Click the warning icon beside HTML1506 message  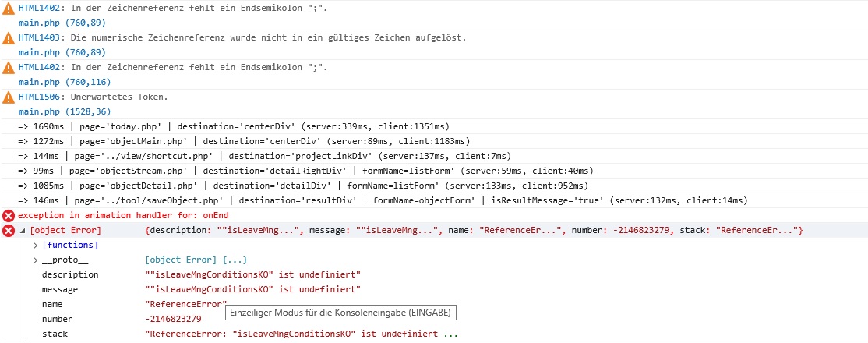(9, 97)
